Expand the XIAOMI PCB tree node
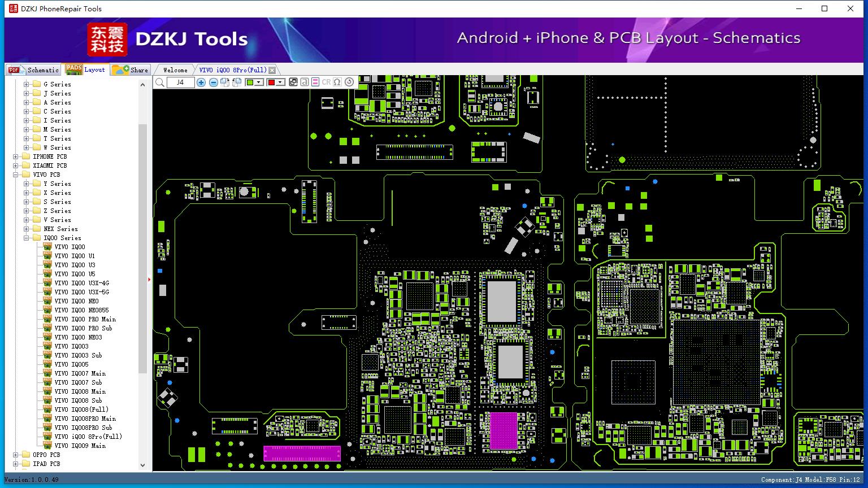The width and height of the screenshot is (868, 488). coord(15,165)
